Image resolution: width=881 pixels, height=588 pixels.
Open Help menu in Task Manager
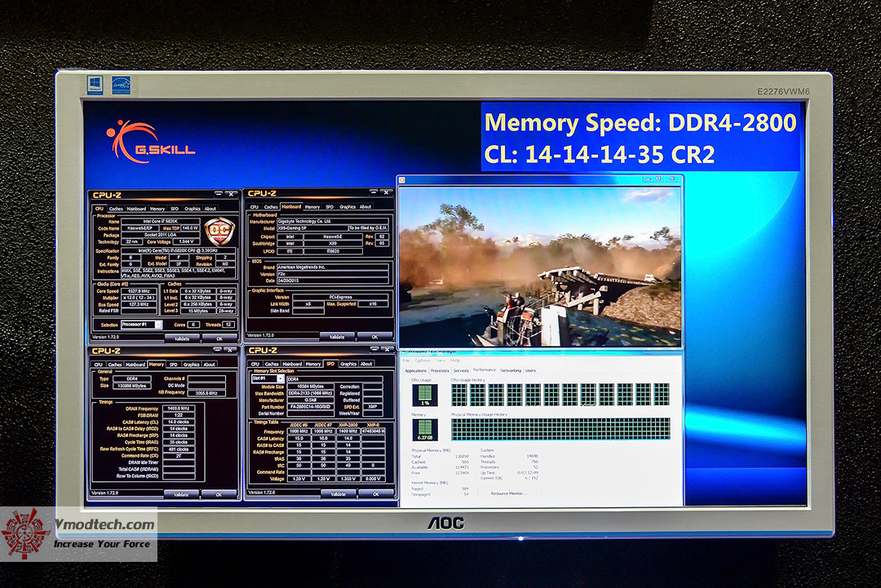[x=455, y=360]
